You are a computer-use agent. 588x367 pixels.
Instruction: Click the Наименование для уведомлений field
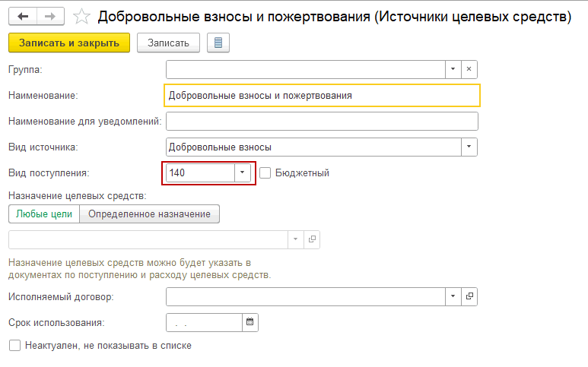point(322,122)
